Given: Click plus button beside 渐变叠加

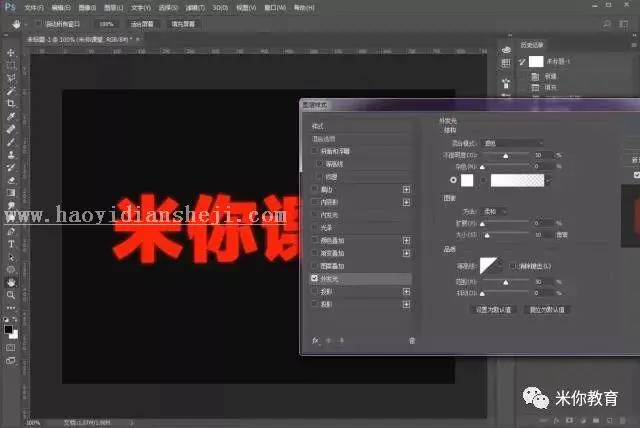Looking at the screenshot, I should 406,253.
